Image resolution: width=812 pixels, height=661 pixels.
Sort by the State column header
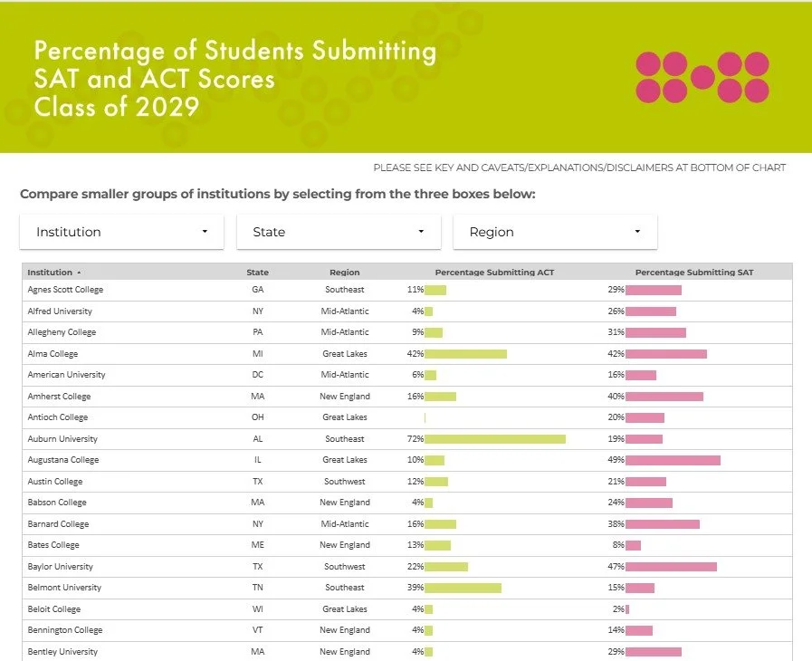(257, 273)
